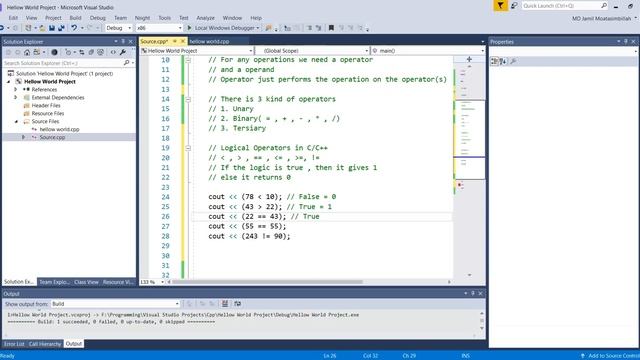Click the search magnifier in Solution Explorer
This screenshot has width=640, height=360.
(126, 63)
